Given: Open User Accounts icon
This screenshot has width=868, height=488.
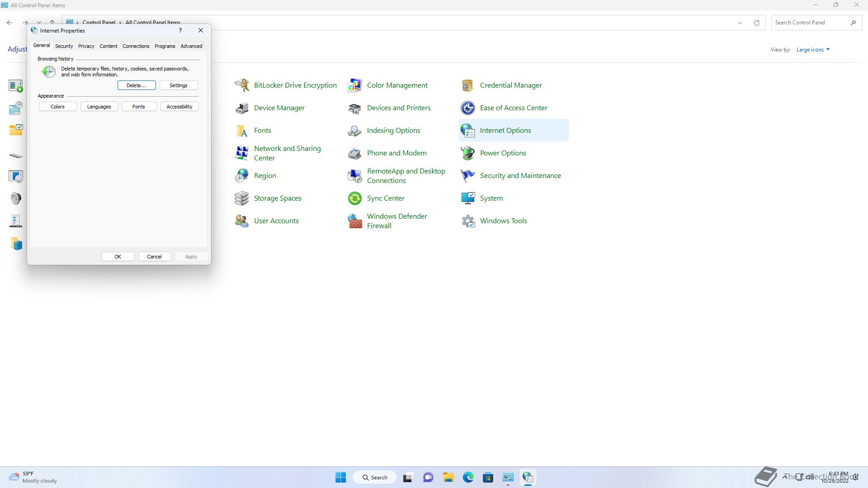Looking at the screenshot, I should pyautogui.click(x=242, y=221).
